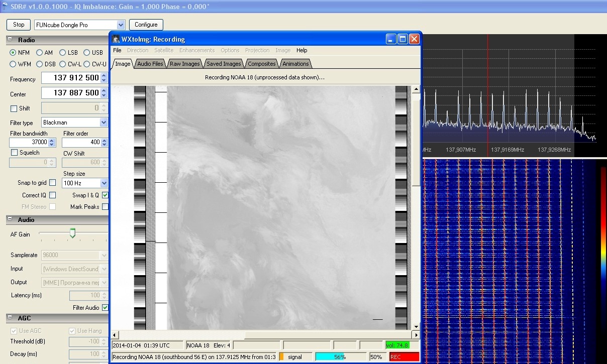Click the Filter order stepper
The height and width of the screenshot is (364, 607).
pos(105,143)
